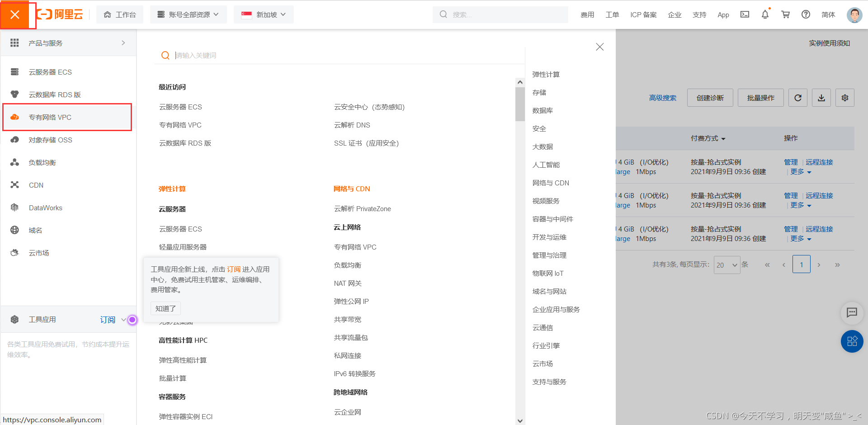This screenshot has width=868, height=425.
Task: Open VPC in recent visits list
Action: click(180, 125)
